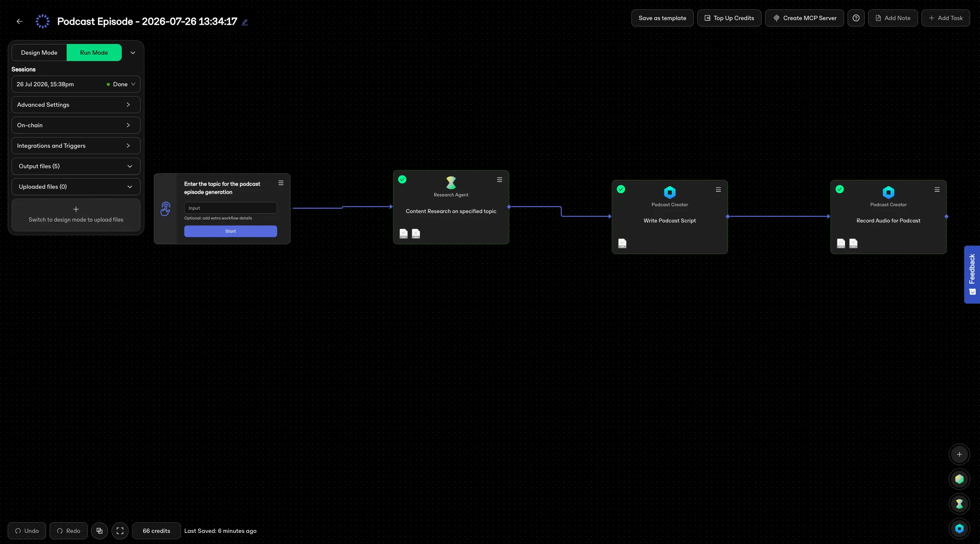The width and height of the screenshot is (980, 544).
Task: Click the output connector on Record Audio node
Action: tap(946, 216)
